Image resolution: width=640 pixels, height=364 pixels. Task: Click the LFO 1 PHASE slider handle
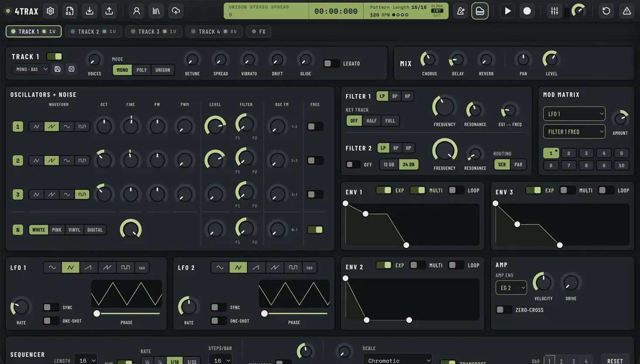coord(97,313)
